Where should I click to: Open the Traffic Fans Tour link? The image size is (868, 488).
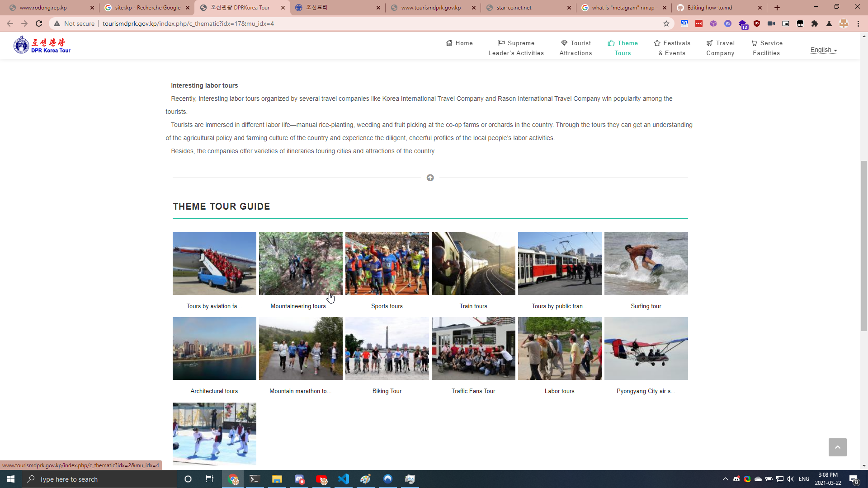point(473,391)
